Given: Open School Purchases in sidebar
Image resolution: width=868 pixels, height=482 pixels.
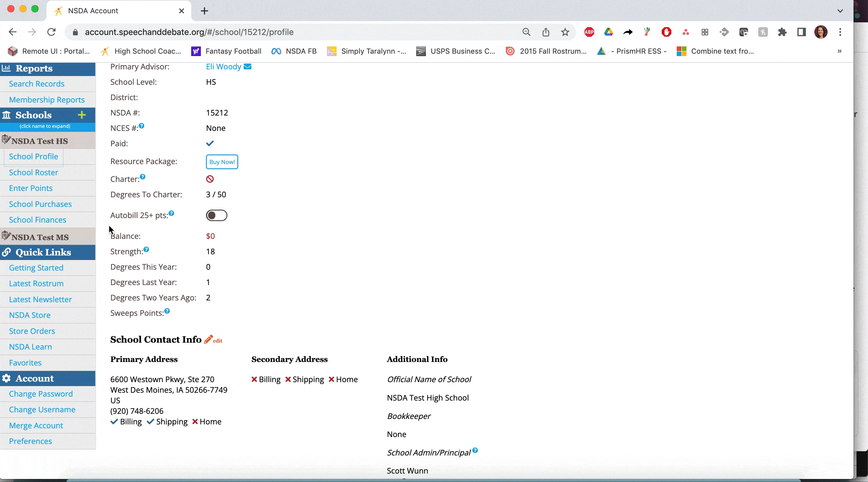Looking at the screenshot, I should (x=40, y=204).
